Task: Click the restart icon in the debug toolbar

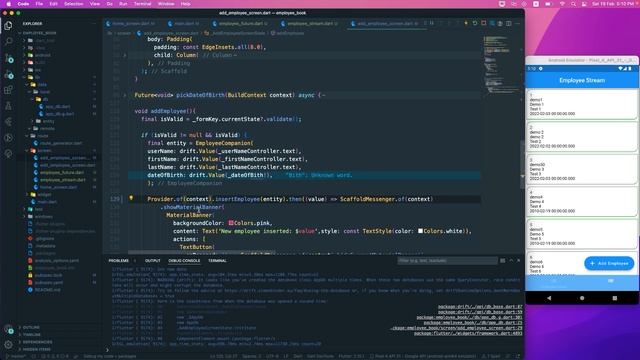Action: [475, 23]
